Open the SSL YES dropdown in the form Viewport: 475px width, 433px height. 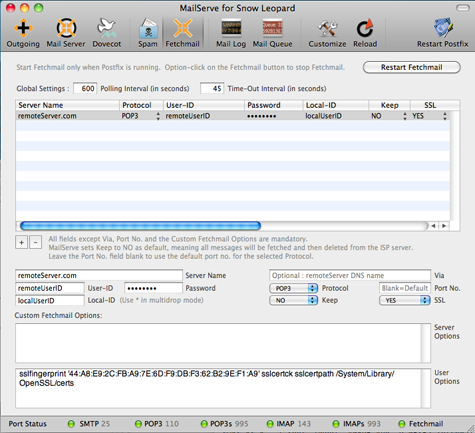coord(405,300)
